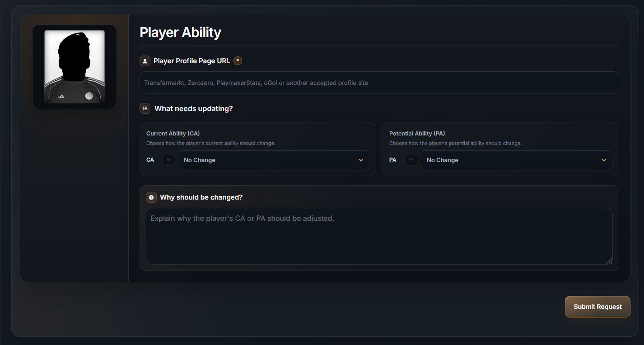Click the resize grip of the explanation textarea
The width and height of the screenshot is (644, 345).
(x=609, y=261)
